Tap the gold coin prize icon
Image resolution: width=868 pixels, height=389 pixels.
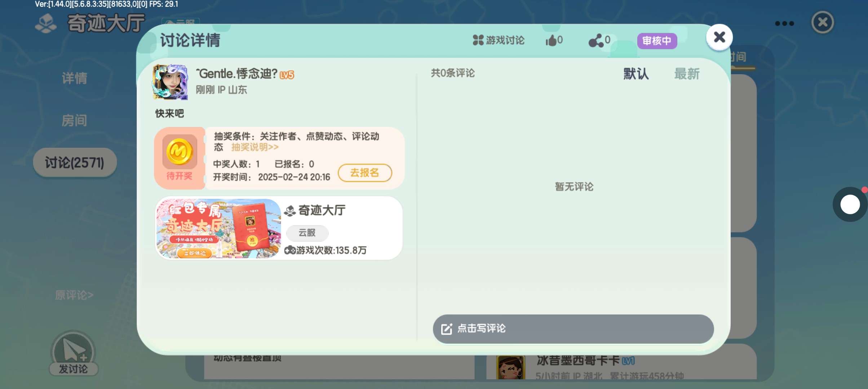point(180,152)
